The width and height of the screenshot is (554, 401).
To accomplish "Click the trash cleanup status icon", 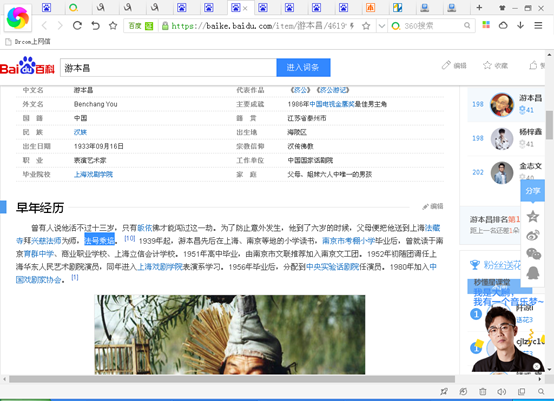I will coord(482,391).
